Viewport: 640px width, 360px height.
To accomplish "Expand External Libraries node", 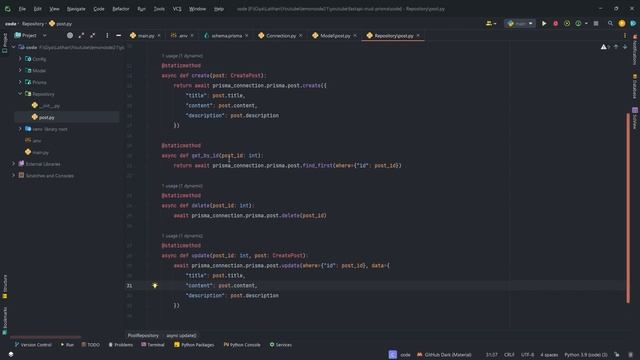I will coord(13,164).
